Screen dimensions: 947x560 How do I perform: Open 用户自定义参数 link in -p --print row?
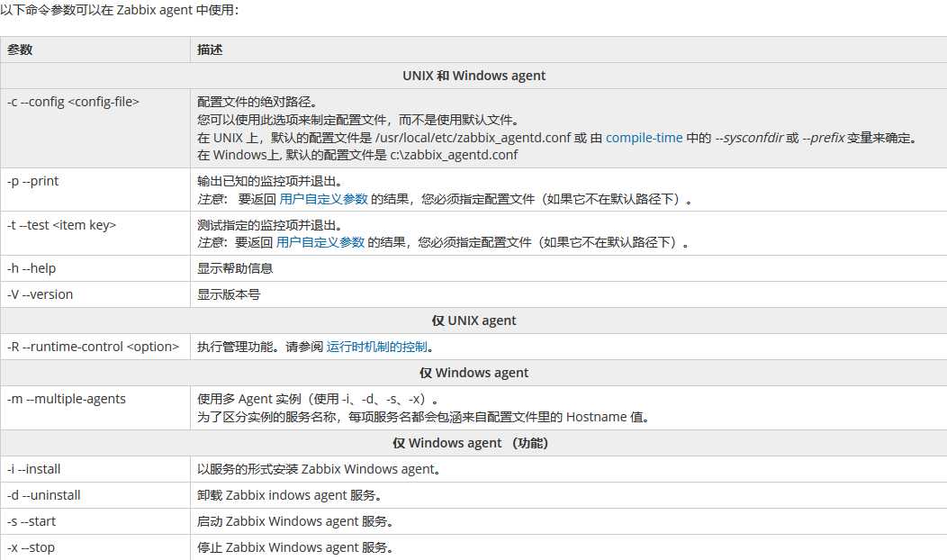coord(324,199)
